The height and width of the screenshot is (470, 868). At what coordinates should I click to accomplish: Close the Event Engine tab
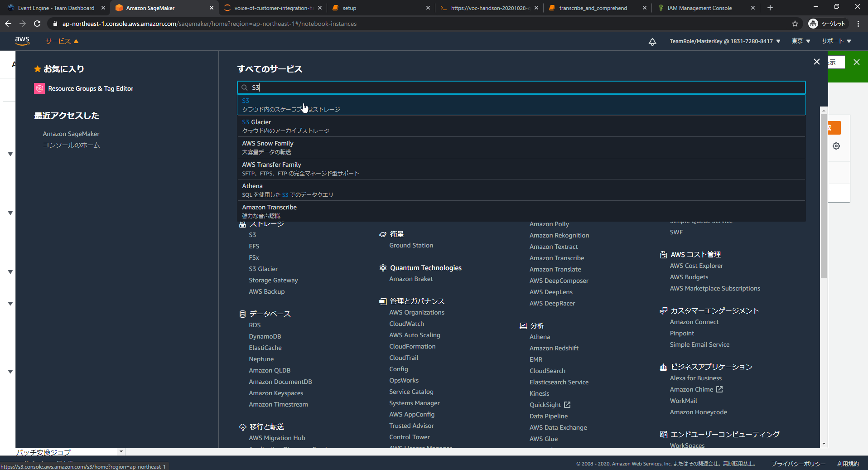pyautogui.click(x=103, y=8)
